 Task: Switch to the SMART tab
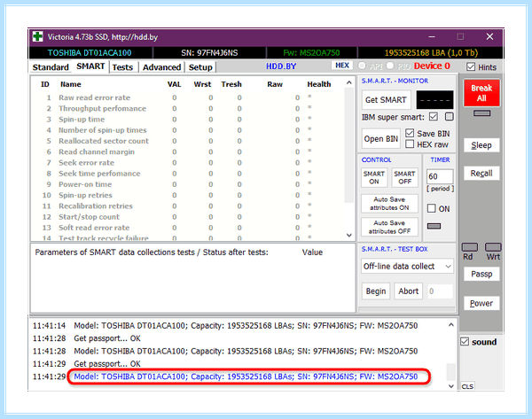tap(90, 66)
